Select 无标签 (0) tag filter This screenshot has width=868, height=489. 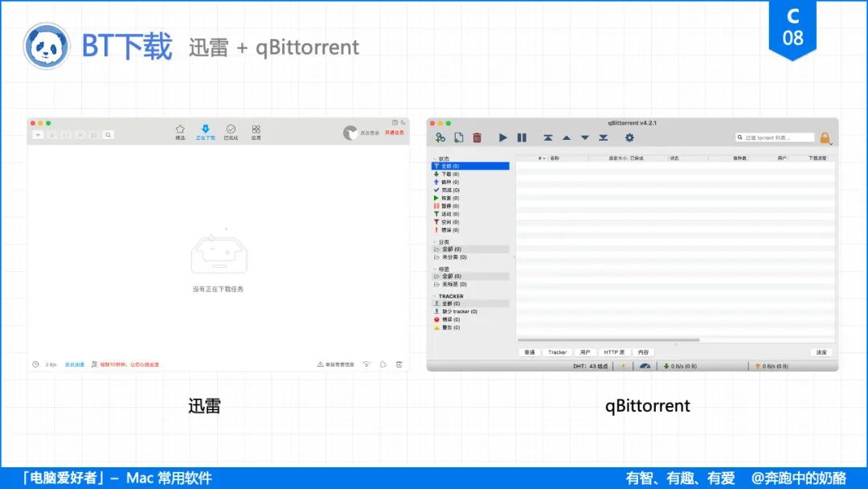[x=470, y=284]
